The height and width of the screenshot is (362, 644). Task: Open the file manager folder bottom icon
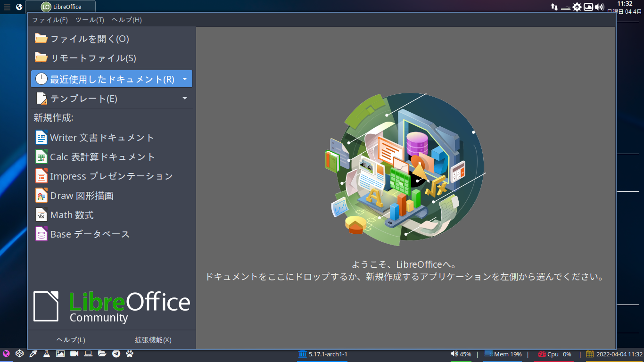pyautogui.click(x=102, y=354)
